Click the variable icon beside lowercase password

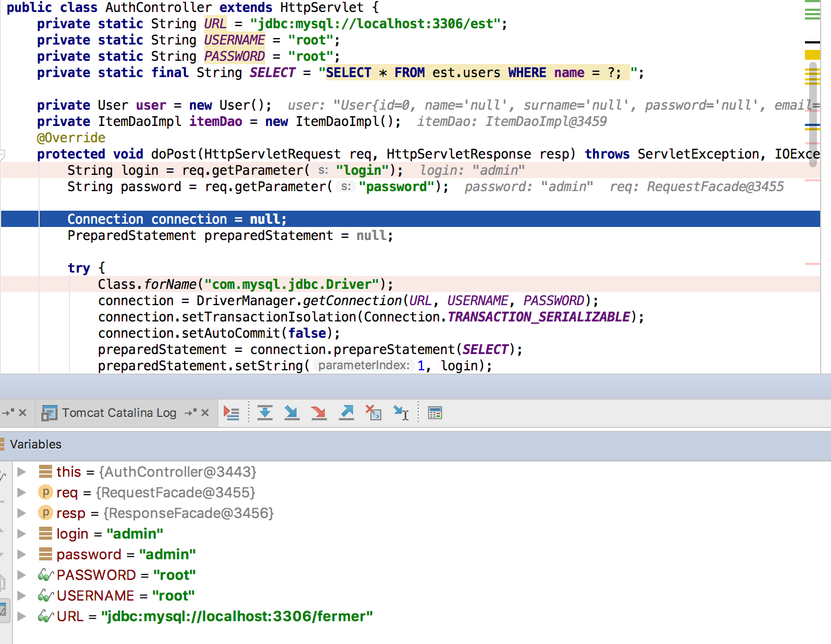pos(46,554)
